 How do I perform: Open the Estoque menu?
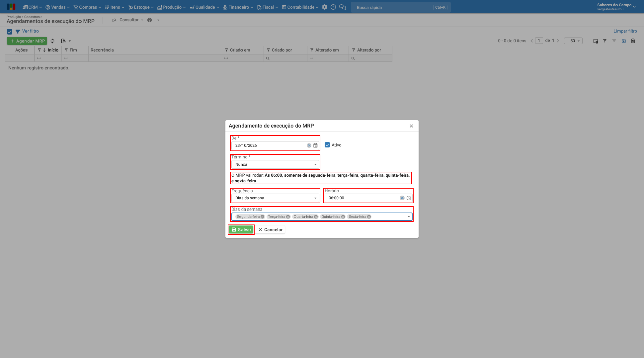point(141,7)
